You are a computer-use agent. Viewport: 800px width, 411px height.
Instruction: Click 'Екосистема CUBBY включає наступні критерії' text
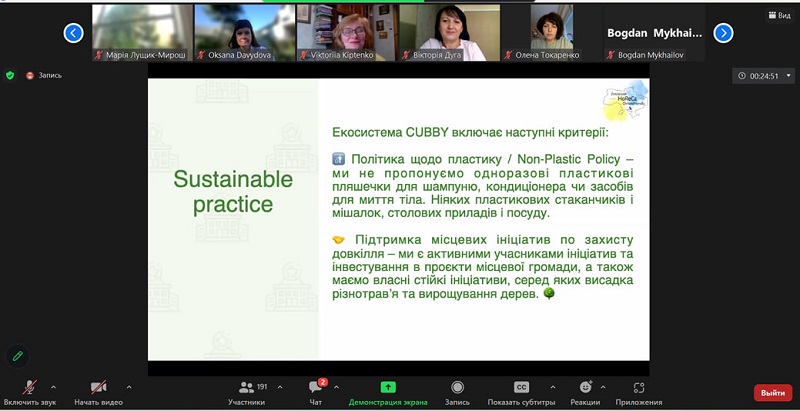(x=470, y=132)
